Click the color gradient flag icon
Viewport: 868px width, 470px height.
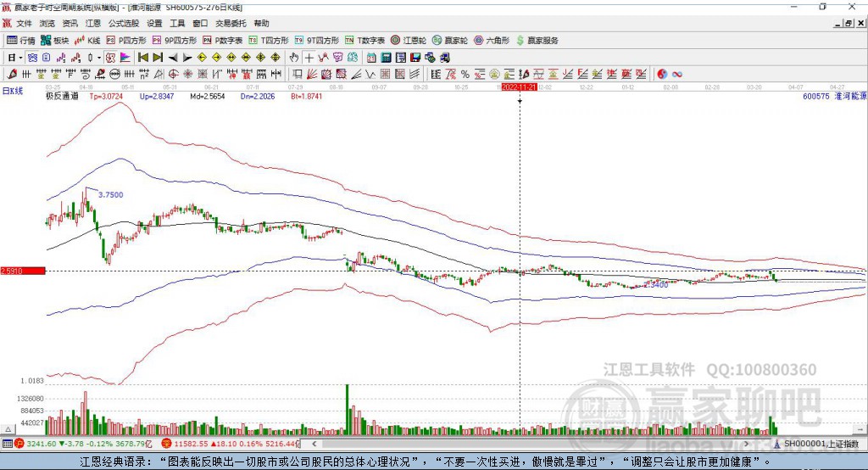click(125, 58)
